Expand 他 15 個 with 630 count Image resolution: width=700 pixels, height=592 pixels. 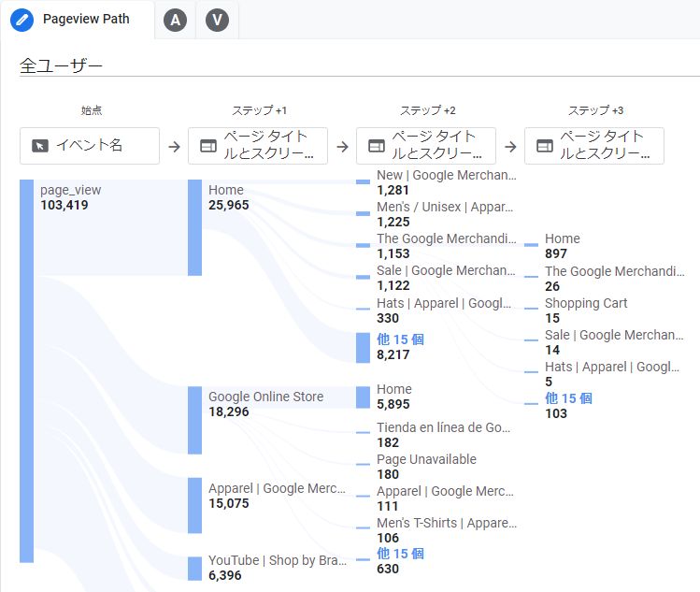coord(400,554)
